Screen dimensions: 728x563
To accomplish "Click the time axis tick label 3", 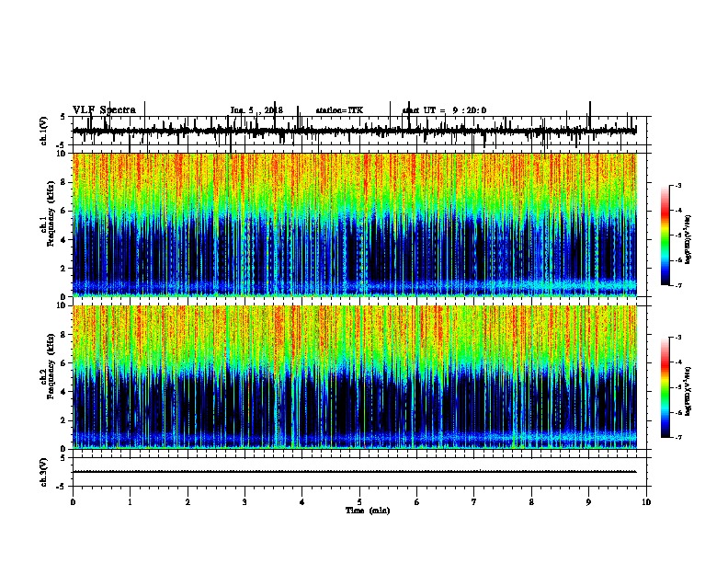I will click(245, 502).
